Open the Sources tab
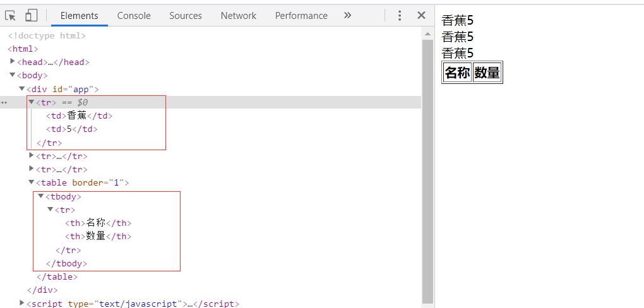644x308 pixels. 186,16
